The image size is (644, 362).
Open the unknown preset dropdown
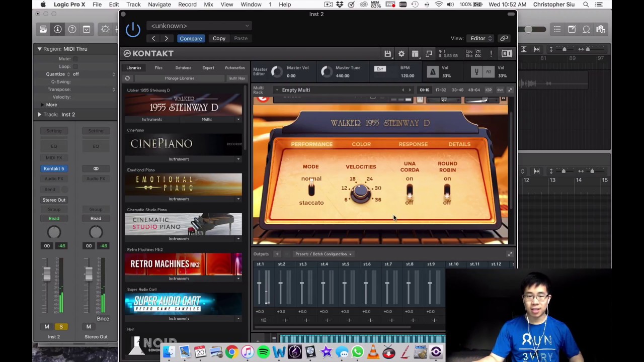[200, 26]
